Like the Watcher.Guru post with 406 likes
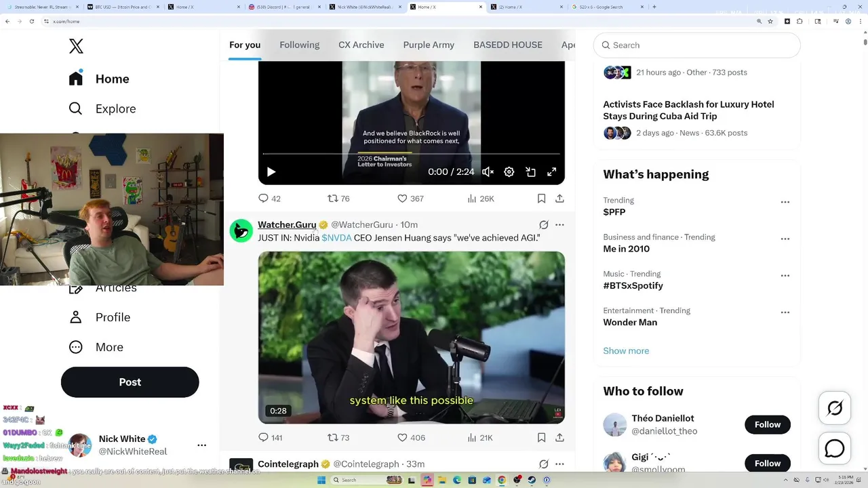 [x=411, y=438]
